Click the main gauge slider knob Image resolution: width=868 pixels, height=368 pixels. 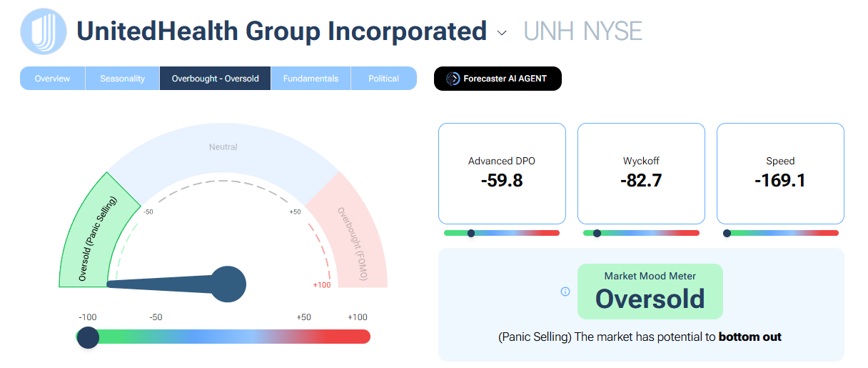point(88,337)
